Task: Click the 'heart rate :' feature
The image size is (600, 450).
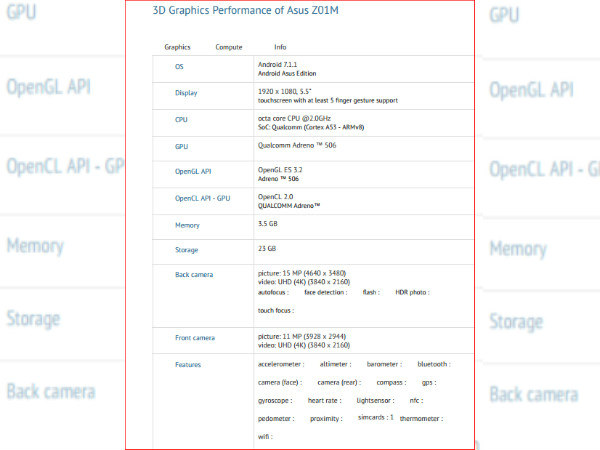Action: click(x=324, y=401)
